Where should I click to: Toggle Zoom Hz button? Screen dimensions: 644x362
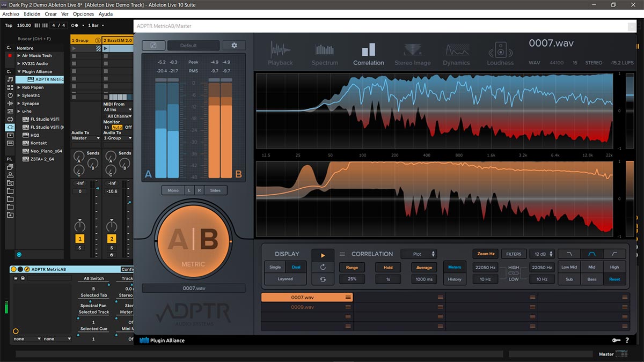tap(486, 254)
